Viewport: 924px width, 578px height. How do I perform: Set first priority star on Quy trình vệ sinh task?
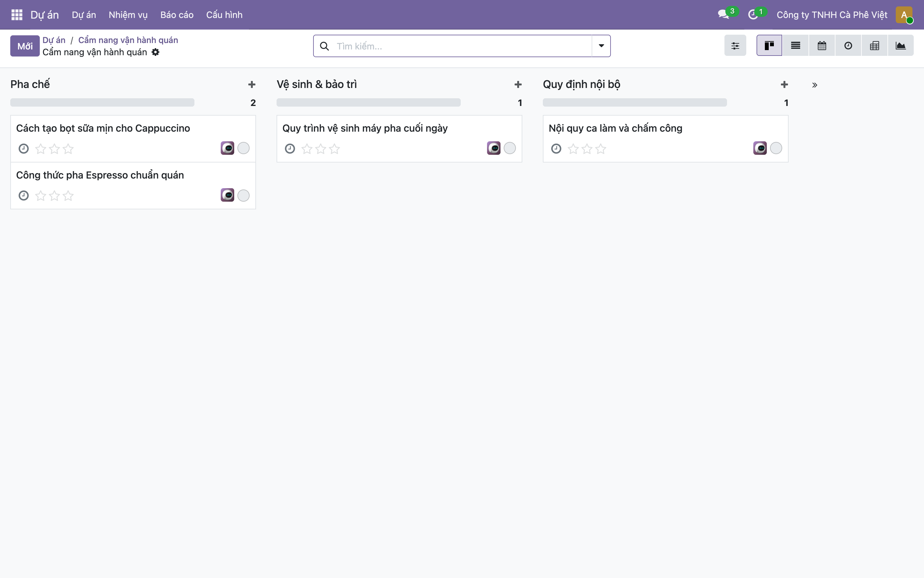307,149
